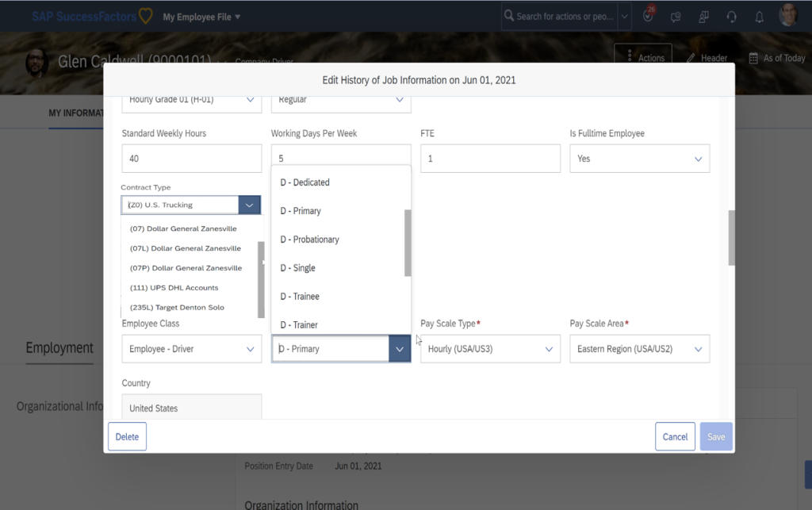
Task: Click the Country field showing United States
Action: coord(192,407)
